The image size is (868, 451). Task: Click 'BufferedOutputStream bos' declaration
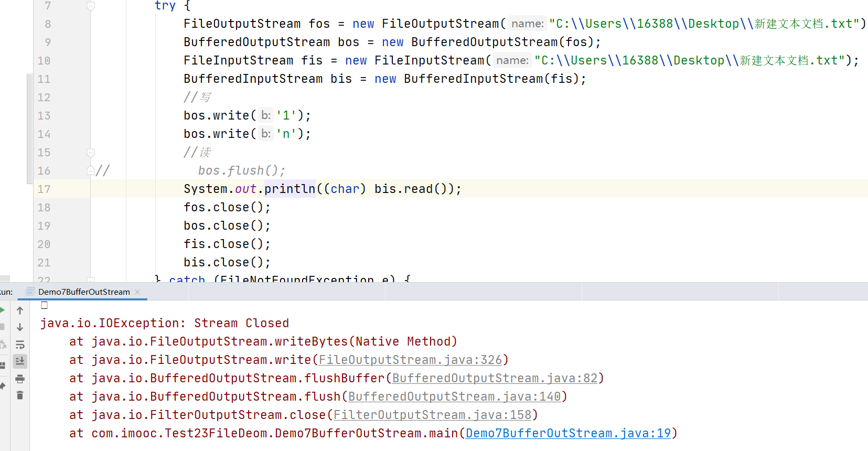(272, 42)
